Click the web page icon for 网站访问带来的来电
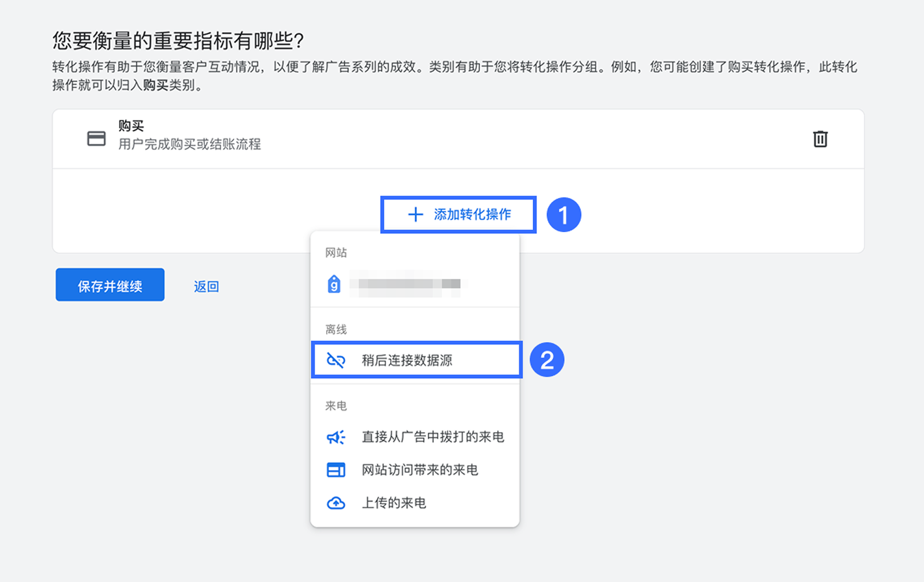The image size is (924, 582). [335, 470]
